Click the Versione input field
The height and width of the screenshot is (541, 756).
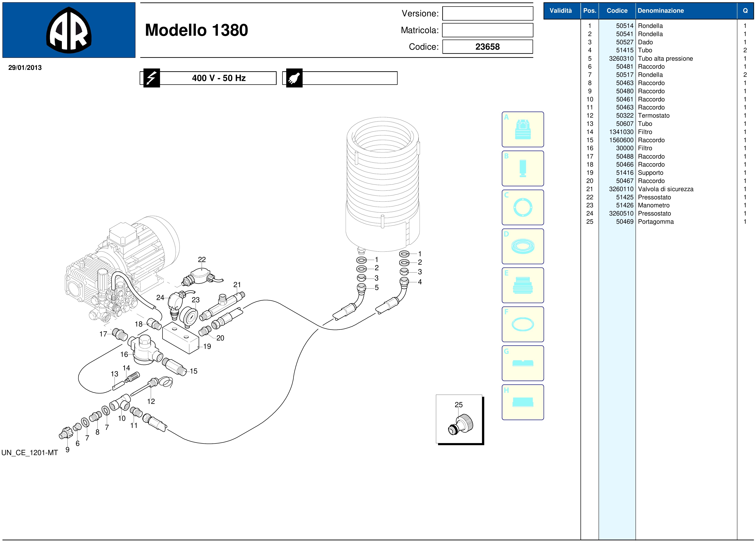[x=487, y=14]
